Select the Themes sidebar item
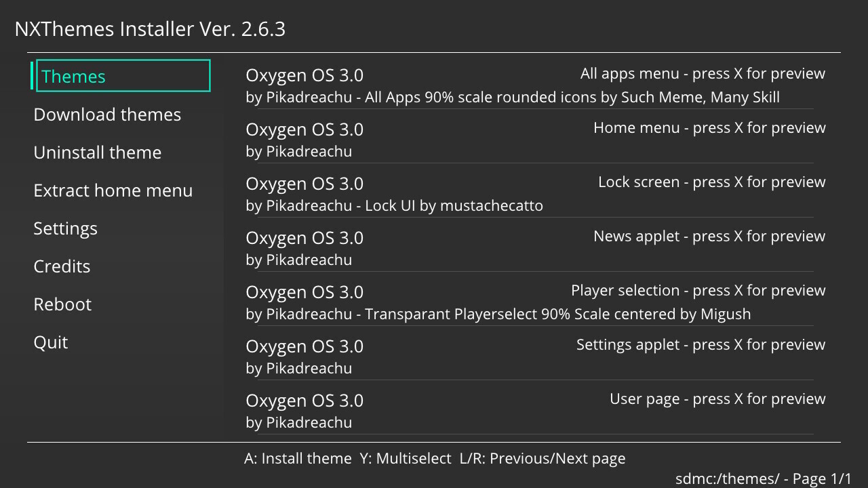Image resolution: width=868 pixels, height=488 pixels. pos(123,76)
